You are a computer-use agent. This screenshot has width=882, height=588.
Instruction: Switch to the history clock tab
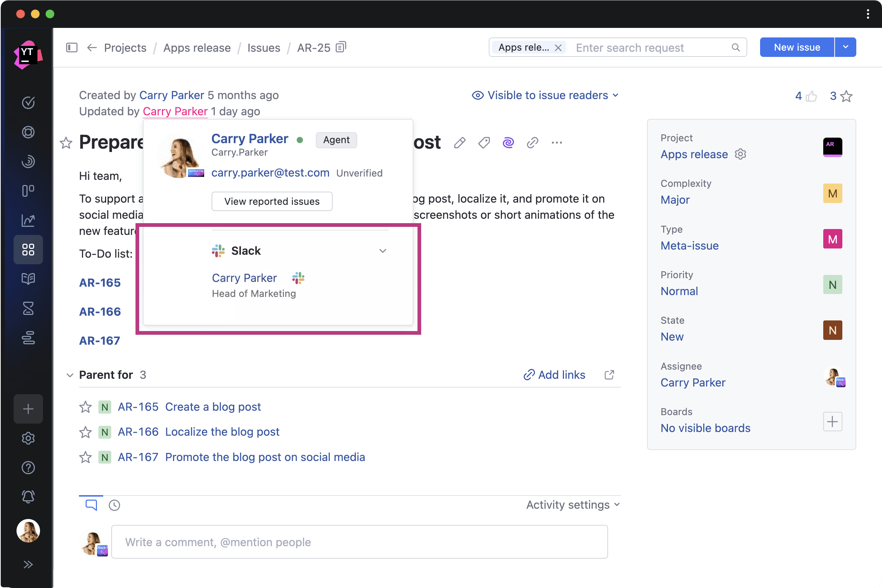click(x=114, y=505)
